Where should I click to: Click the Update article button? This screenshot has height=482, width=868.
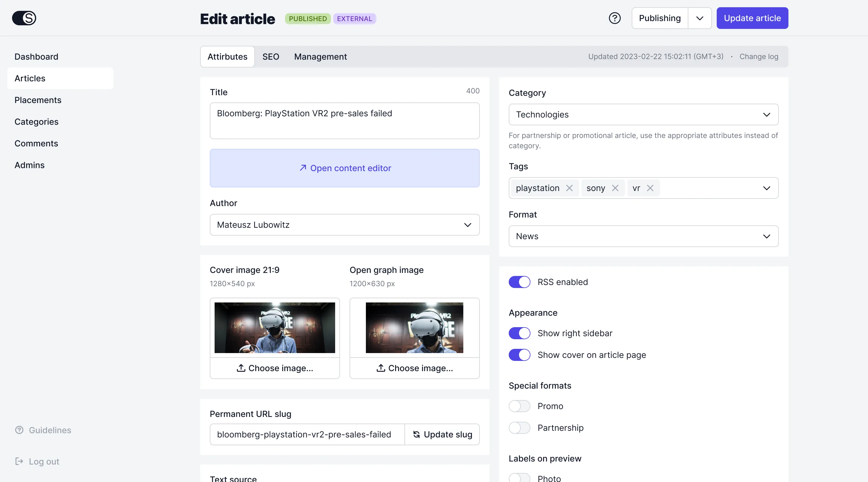(x=752, y=18)
